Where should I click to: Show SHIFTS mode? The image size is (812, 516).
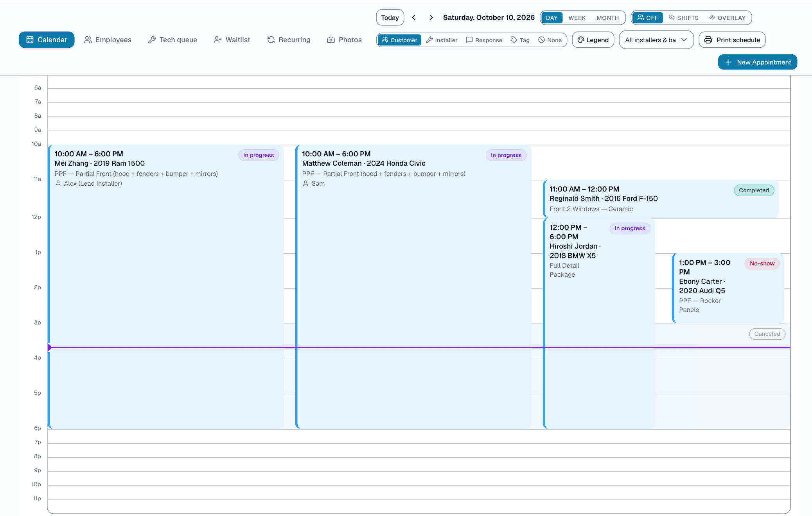click(684, 18)
